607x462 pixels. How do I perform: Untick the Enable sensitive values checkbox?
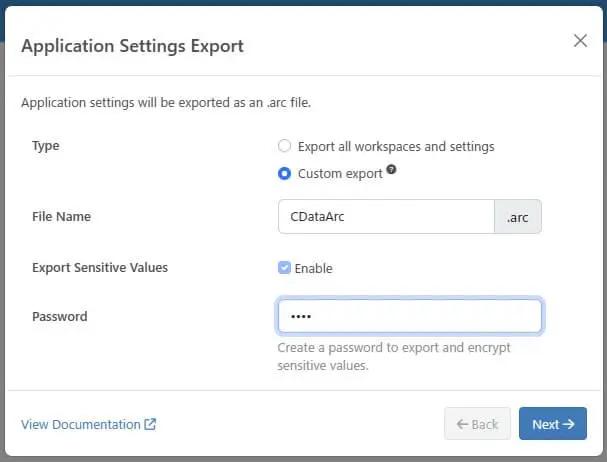click(285, 268)
